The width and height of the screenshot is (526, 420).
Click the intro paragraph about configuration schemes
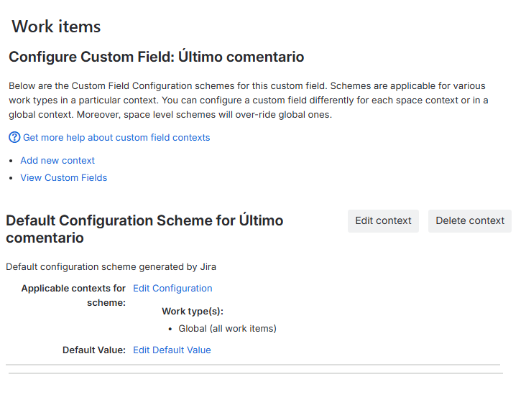click(248, 100)
